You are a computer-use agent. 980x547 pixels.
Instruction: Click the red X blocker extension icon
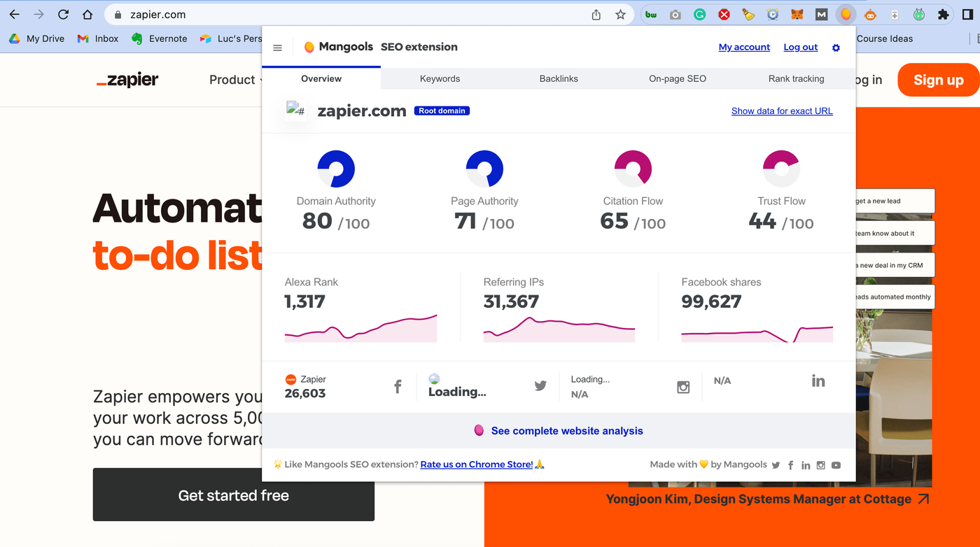724,14
